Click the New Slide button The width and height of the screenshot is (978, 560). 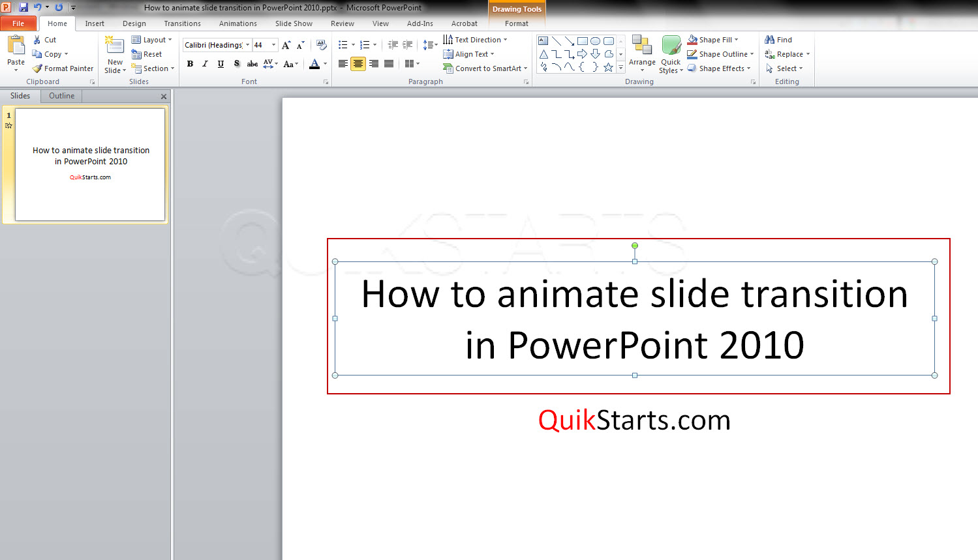pyautogui.click(x=115, y=55)
